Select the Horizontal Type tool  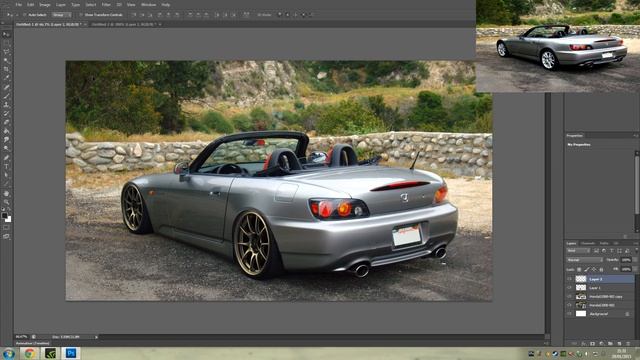click(6, 167)
